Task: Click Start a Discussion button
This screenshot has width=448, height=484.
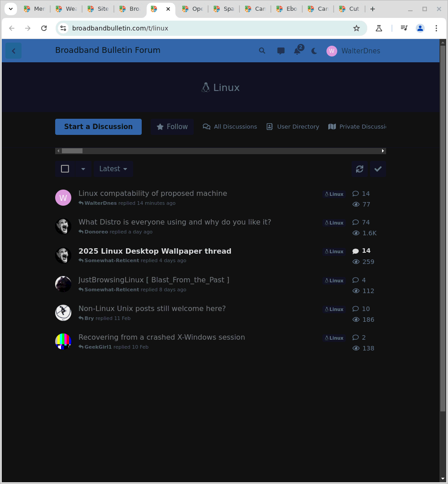Action: [x=98, y=126]
